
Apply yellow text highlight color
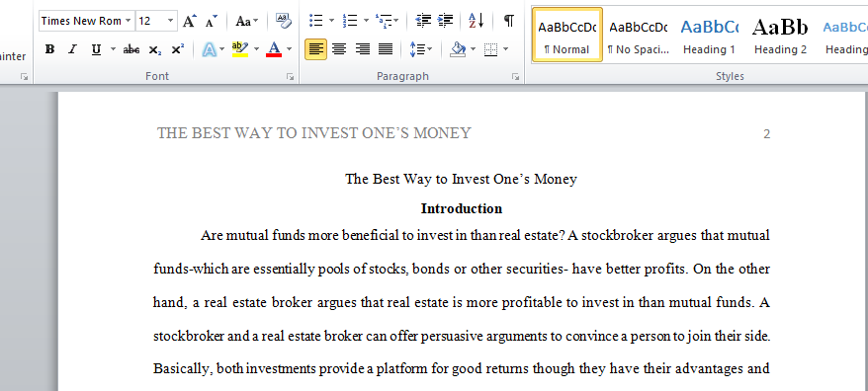(x=240, y=49)
